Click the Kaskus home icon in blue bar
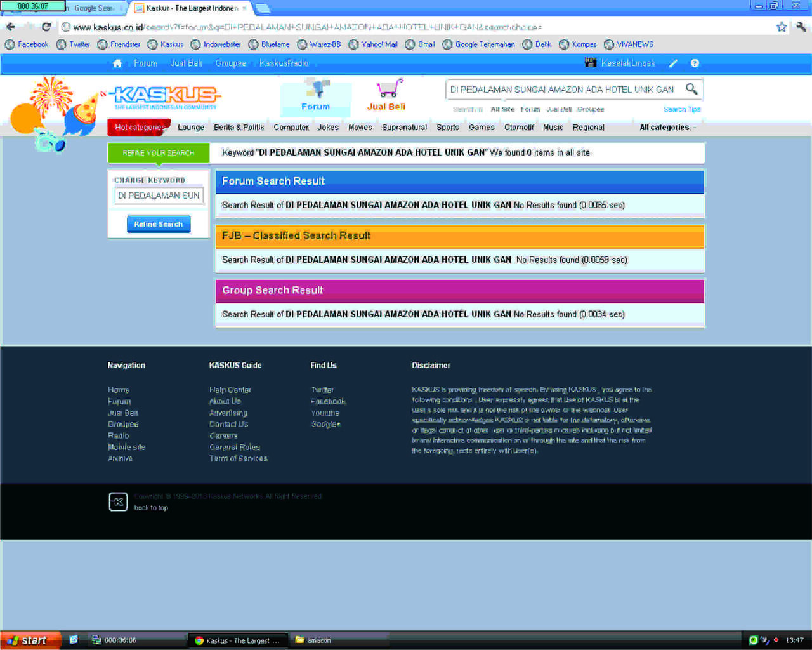The height and width of the screenshot is (650, 812). 117,63
